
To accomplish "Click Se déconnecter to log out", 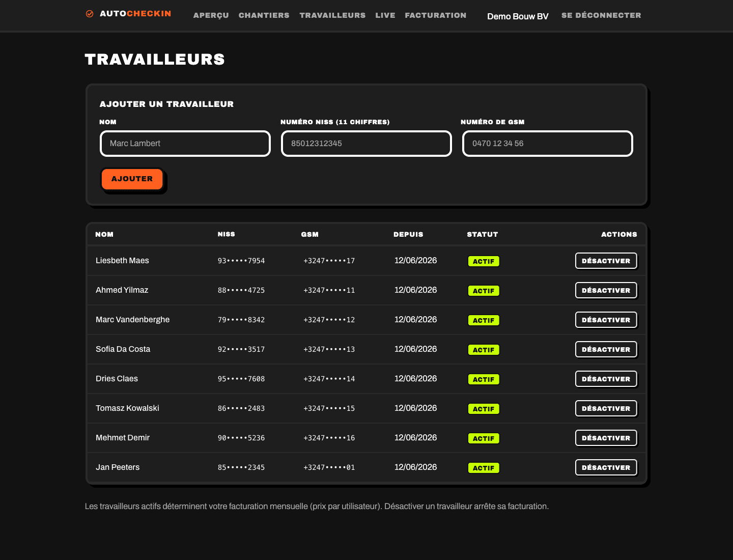I will point(601,15).
